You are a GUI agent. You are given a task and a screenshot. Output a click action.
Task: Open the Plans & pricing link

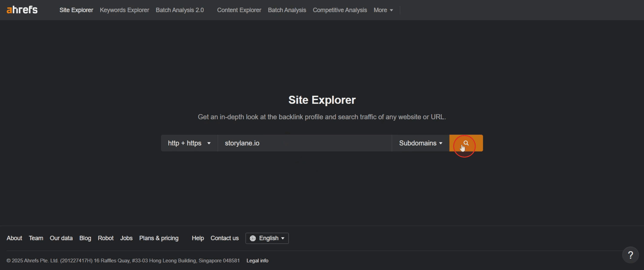159,238
